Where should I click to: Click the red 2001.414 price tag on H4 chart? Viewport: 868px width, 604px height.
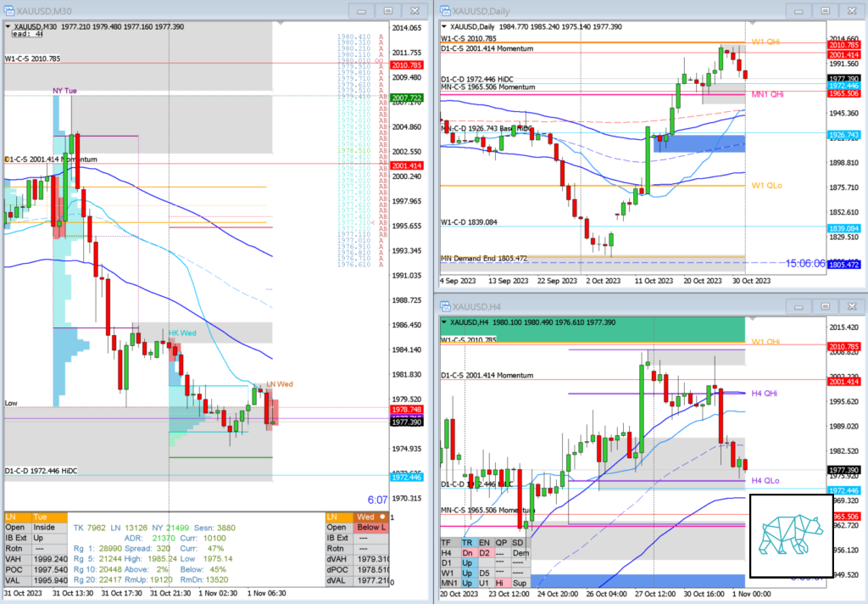tap(843, 381)
